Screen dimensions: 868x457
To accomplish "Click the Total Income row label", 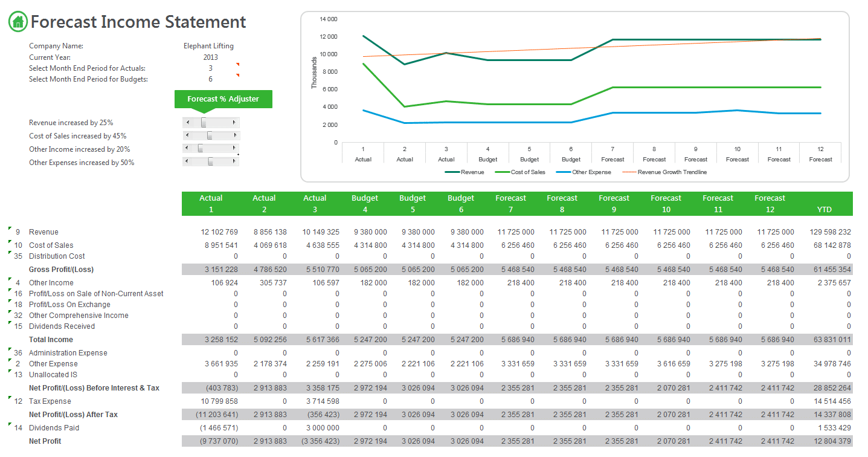I will [51, 340].
